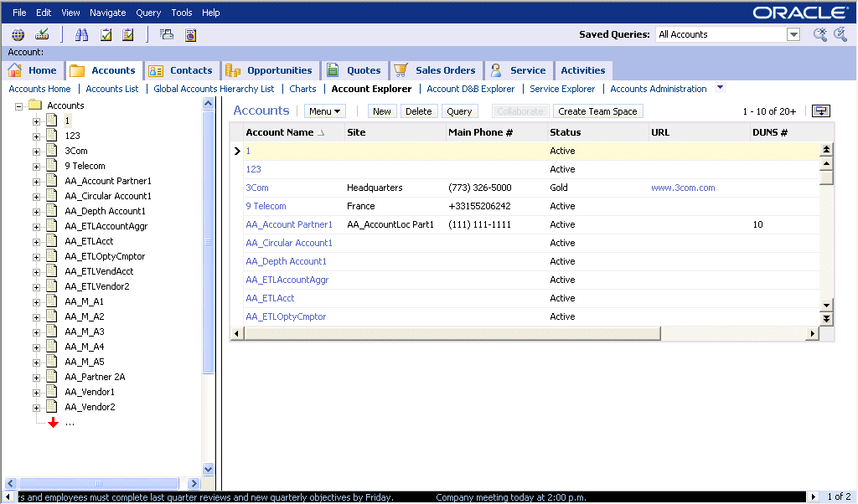The height and width of the screenshot is (504, 858).
Task: Click the Quotes tab document icon
Action: click(332, 70)
